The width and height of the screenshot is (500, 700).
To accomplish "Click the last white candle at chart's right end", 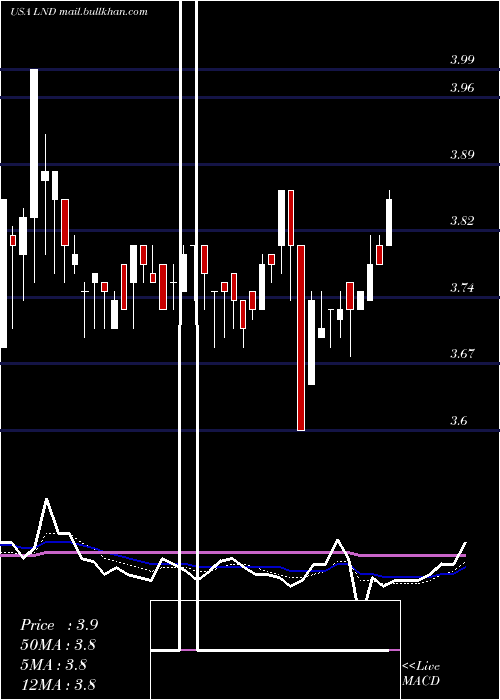I will [x=389, y=222].
